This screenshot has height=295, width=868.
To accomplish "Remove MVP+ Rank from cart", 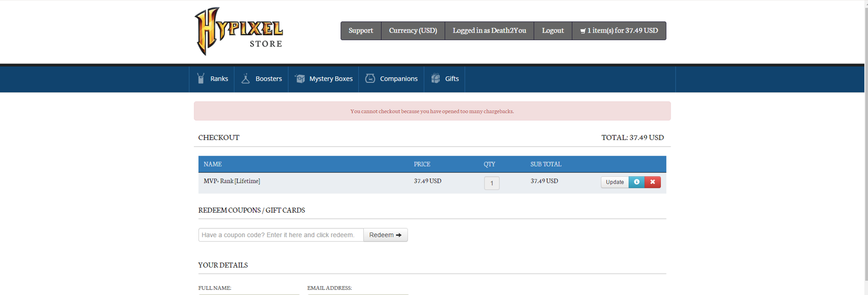I will (652, 182).
